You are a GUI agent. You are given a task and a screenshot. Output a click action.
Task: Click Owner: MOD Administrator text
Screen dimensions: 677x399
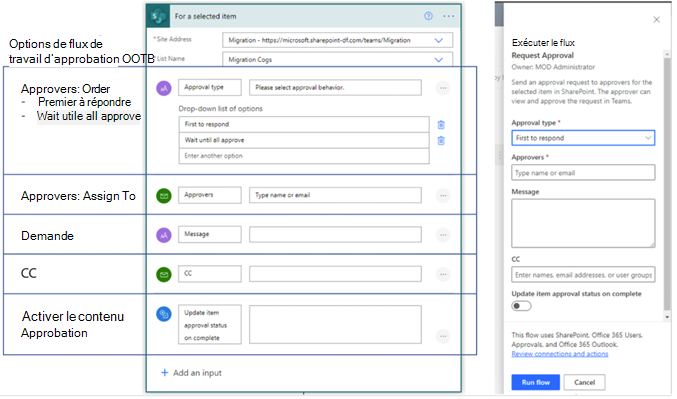(553, 67)
